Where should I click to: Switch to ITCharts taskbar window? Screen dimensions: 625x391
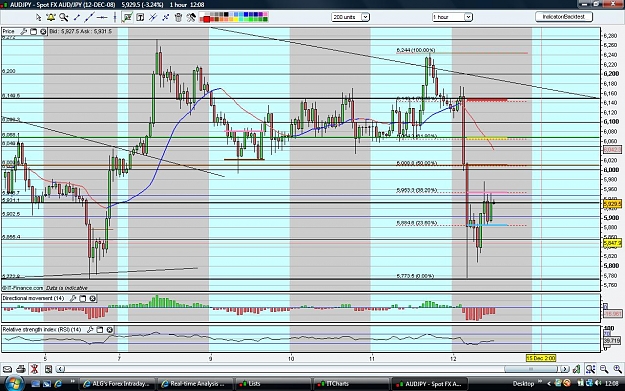pyautogui.click(x=351, y=384)
